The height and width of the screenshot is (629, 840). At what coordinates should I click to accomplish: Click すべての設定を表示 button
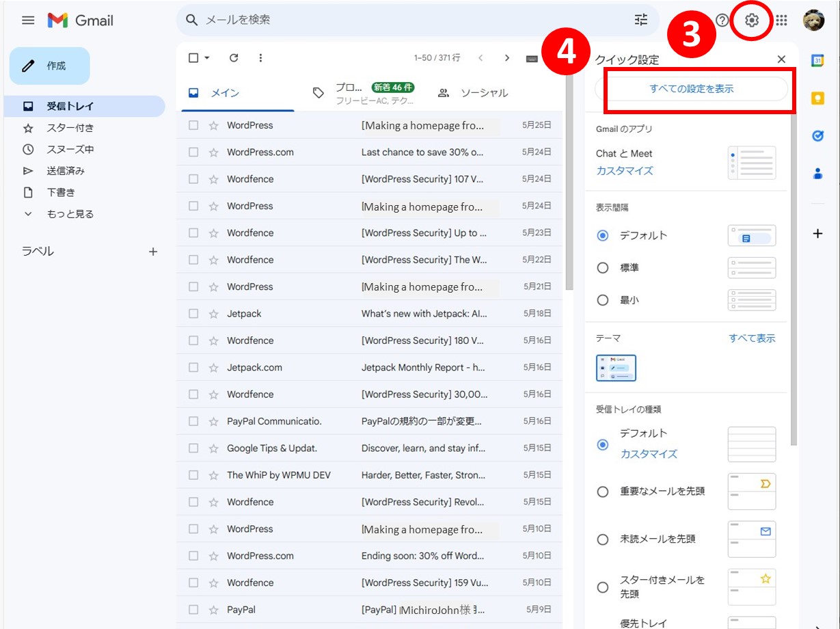[691, 89]
